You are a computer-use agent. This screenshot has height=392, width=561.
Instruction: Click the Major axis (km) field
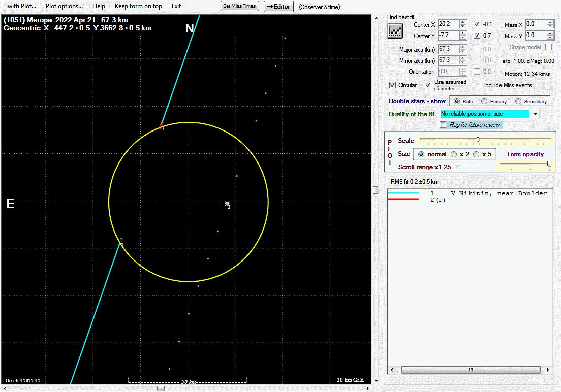point(449,49)
